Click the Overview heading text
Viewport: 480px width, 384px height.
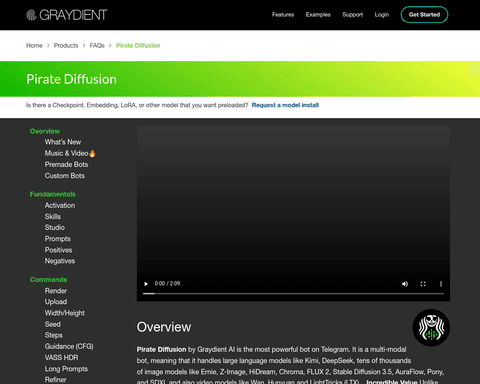164,327
